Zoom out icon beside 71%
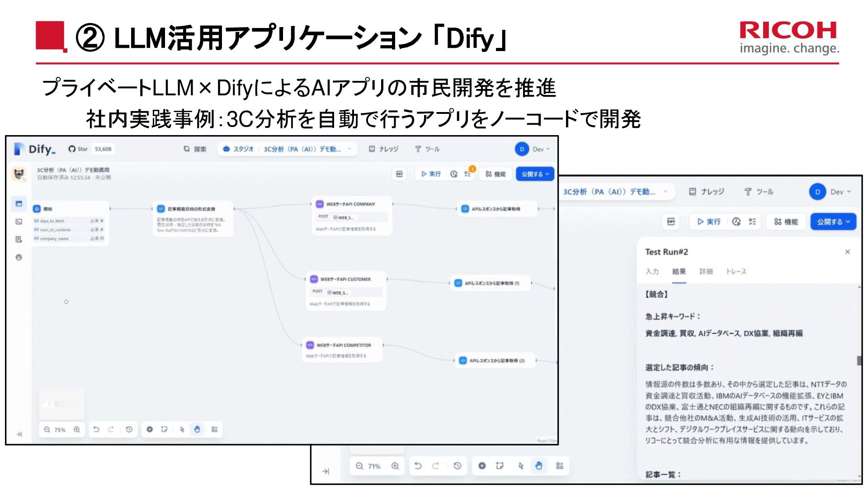Viewport: 868px width, 488px height. tap(359, 466)
